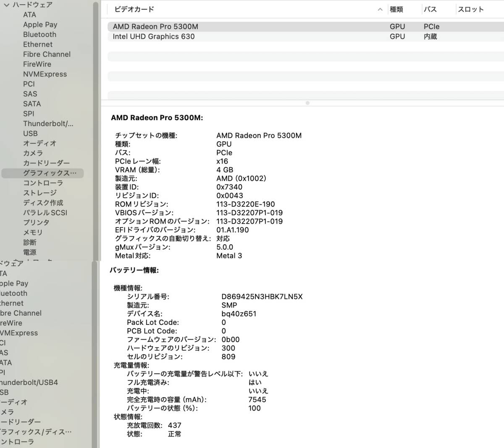Select NVMExpress in the hardware list
Image resolution: width=504 pixels, height=448 pixels.
45,74
